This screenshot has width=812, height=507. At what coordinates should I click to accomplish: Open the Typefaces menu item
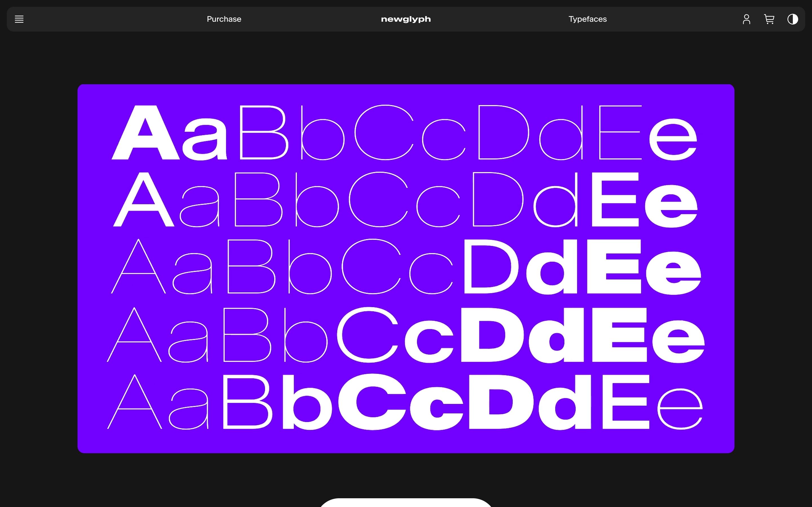[588, 19]
